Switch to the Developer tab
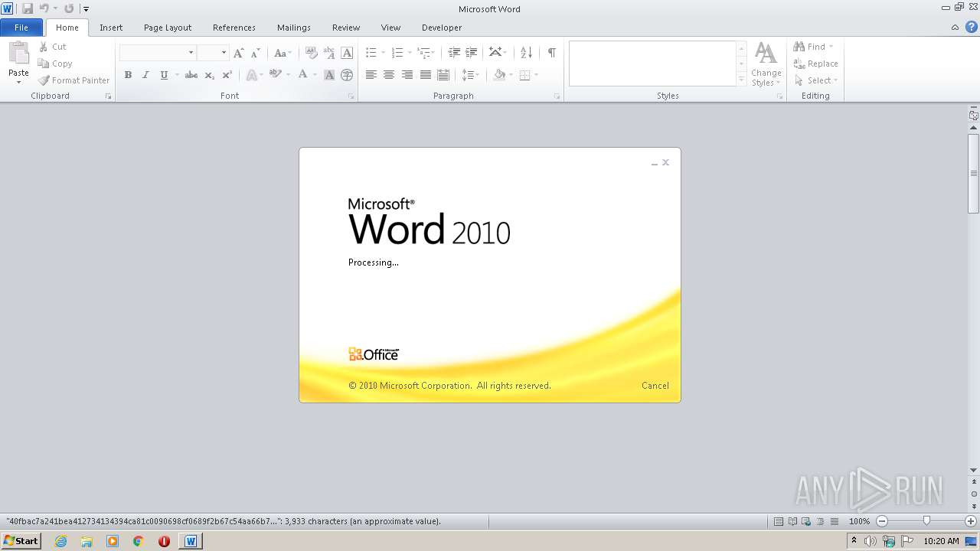 click(x=442, y=28)
